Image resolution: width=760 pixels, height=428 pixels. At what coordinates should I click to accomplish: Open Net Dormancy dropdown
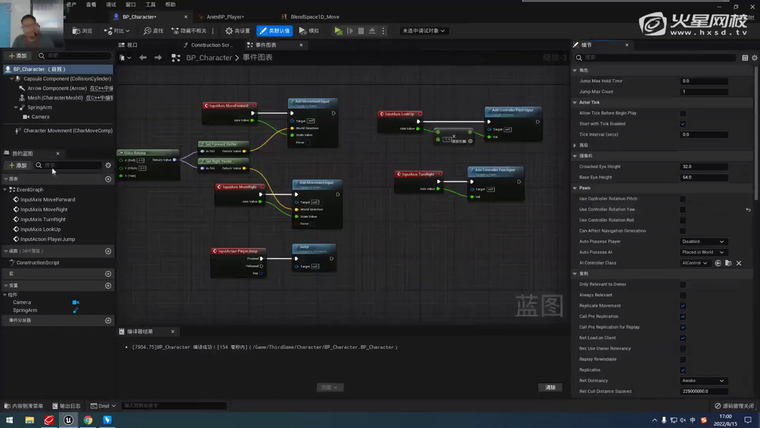click(x=703, y=380)
